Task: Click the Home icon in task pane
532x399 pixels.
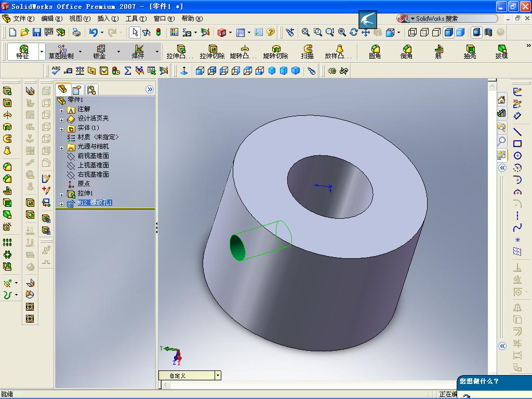Action: click(501, 100)
